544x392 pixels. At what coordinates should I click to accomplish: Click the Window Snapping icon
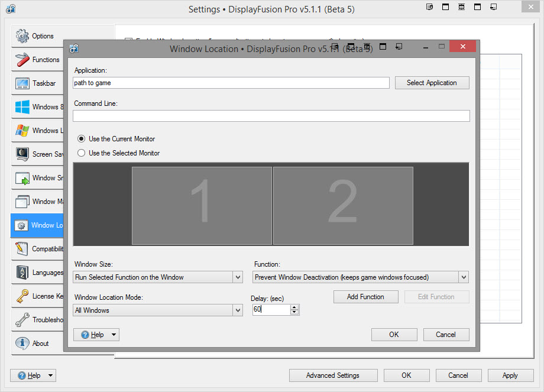click(x=22, y=178)
